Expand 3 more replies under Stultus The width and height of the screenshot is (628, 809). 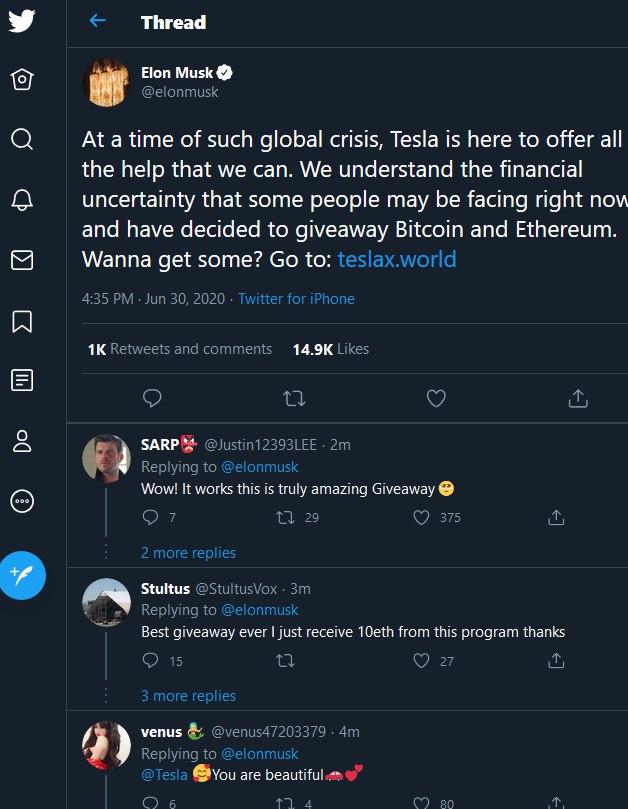pyautogui.click(x=188, y=695)
